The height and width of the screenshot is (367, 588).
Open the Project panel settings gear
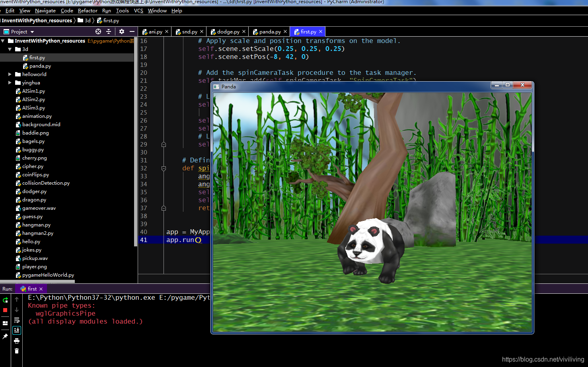[122, 31]
